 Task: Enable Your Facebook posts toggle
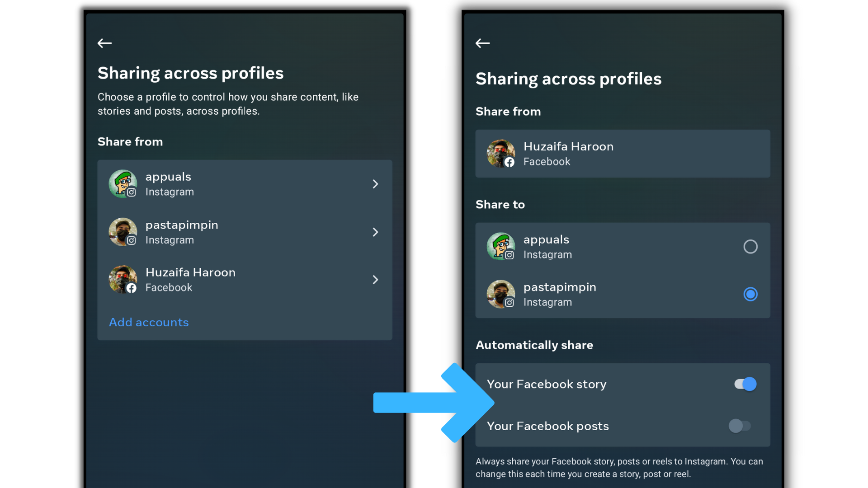(x=740, y=426)
